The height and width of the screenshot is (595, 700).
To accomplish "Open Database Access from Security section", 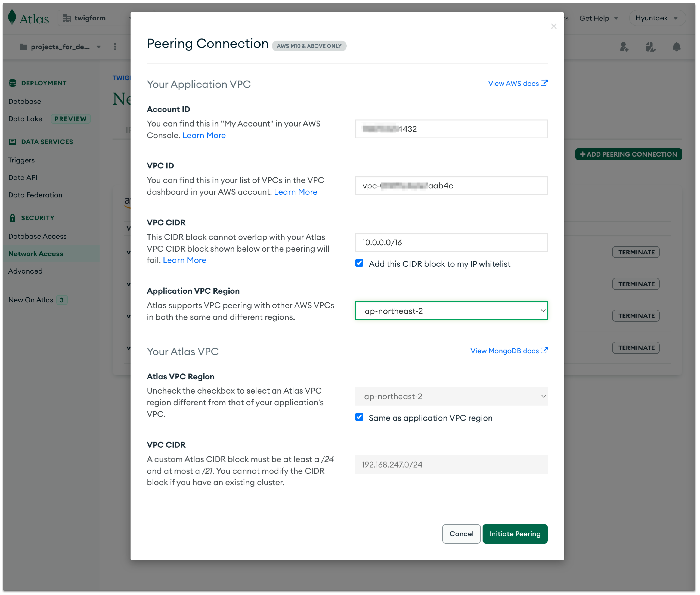I will click(37, 236).
